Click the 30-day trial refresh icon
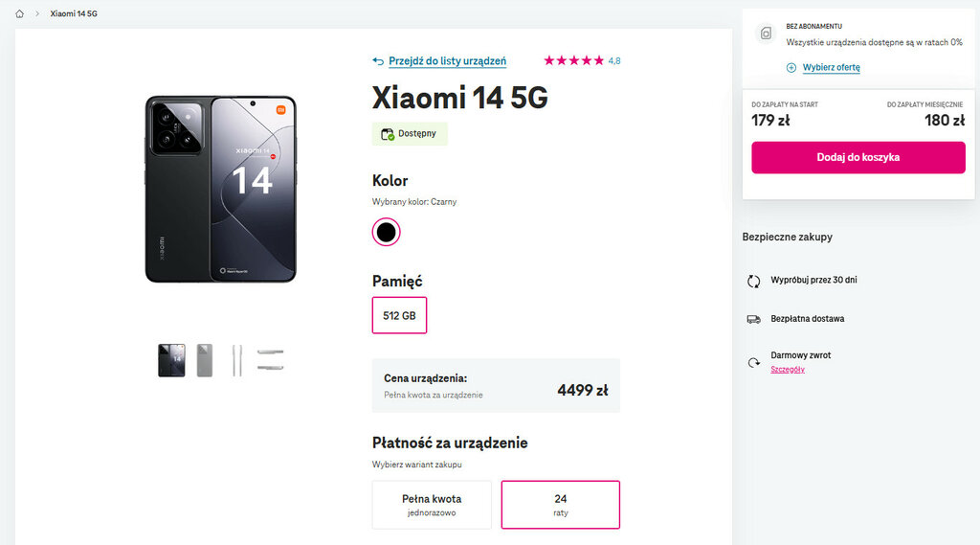The image size is (980, 545). tap(753, 281)
